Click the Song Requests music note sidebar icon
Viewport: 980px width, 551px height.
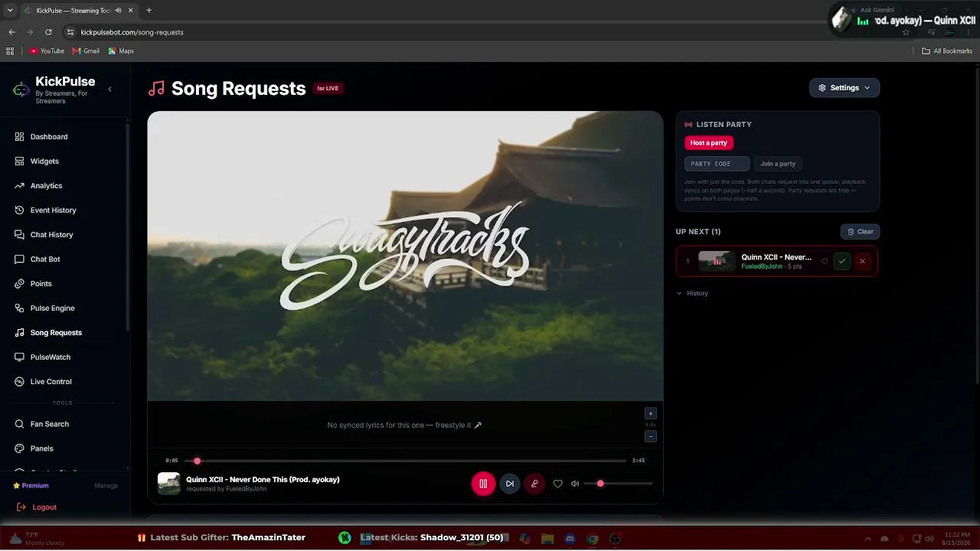[x=20, y=333]
